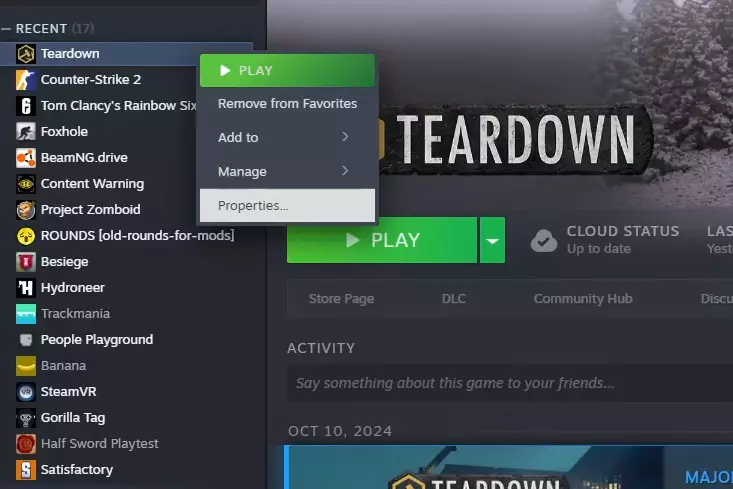The height and width of the screenshot is (489, 733).
Task: Select Satisfactory in the list
Action: (77, 470)
